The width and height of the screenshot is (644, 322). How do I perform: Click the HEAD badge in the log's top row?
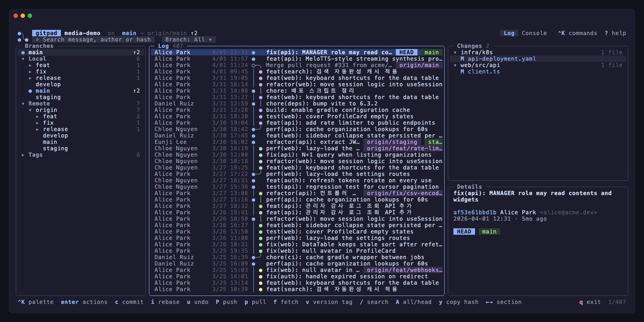tap(406, 52)
